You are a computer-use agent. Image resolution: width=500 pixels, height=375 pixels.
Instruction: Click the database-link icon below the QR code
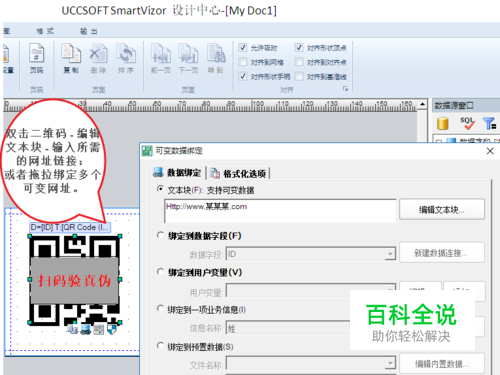click(86, 330)
